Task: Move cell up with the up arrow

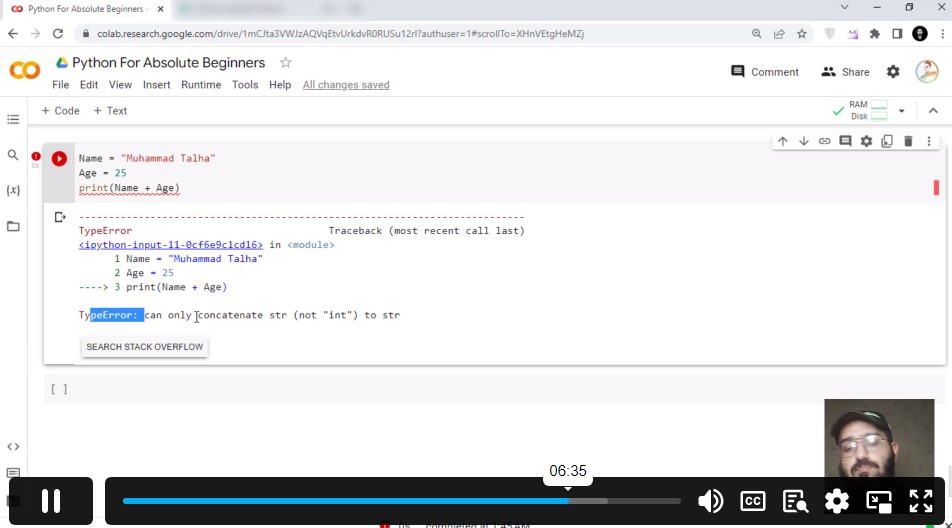Action: coord(783,141)
